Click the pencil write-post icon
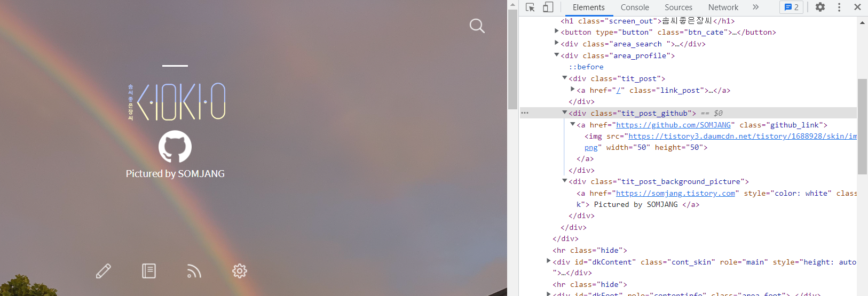This screenshot has width=868, height=296. (104, 271)
